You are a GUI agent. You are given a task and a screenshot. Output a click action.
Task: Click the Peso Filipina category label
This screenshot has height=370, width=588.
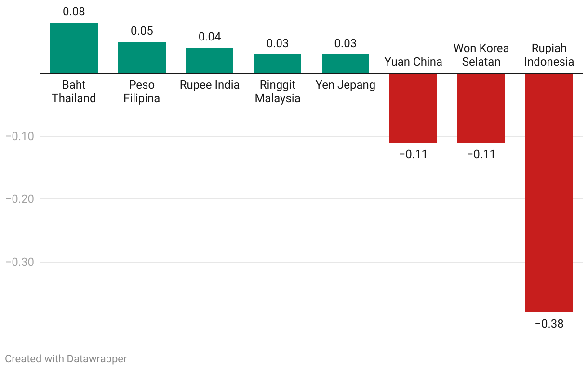142,92
